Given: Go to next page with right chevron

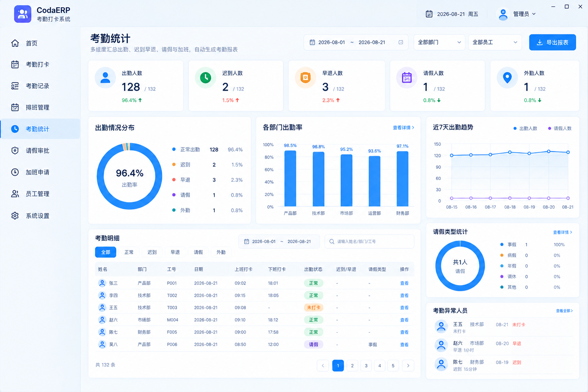Looking at the screenshot, I should click(408, 366).
